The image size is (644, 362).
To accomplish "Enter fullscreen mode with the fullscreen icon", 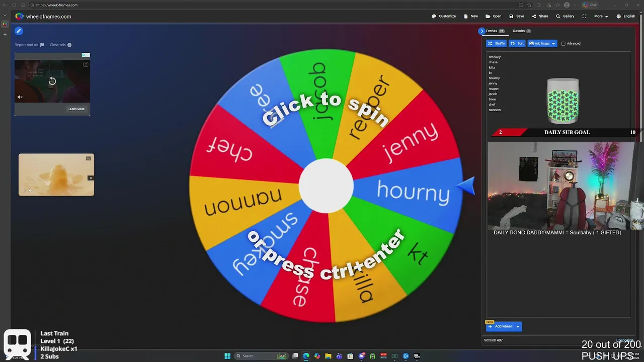I will pos(584,16).
